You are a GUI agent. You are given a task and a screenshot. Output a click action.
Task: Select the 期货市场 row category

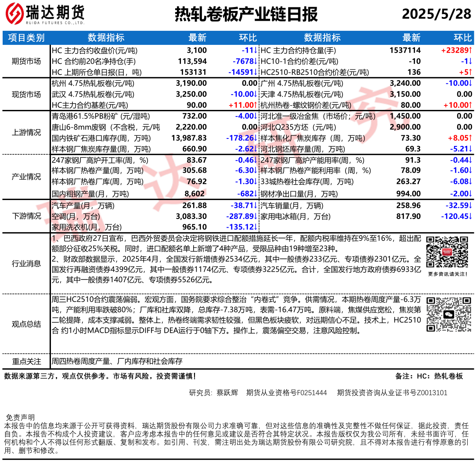pyautogui.click(x=26, y=61)
